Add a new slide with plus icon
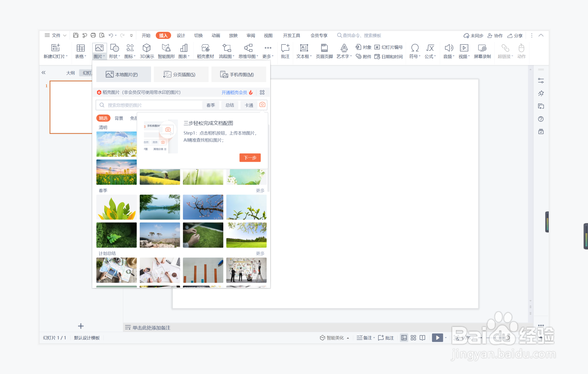 coord(81,326)
